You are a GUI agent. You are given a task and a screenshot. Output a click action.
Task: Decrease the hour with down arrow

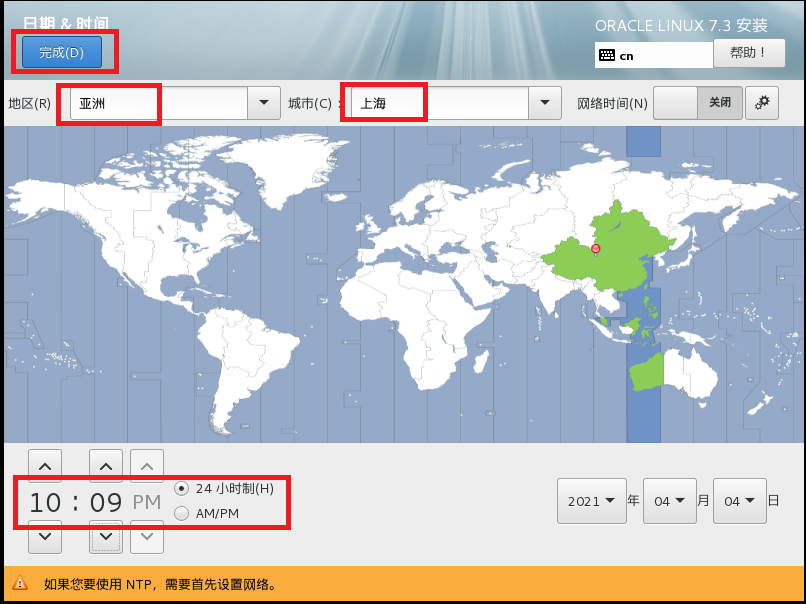pos(45,537)
